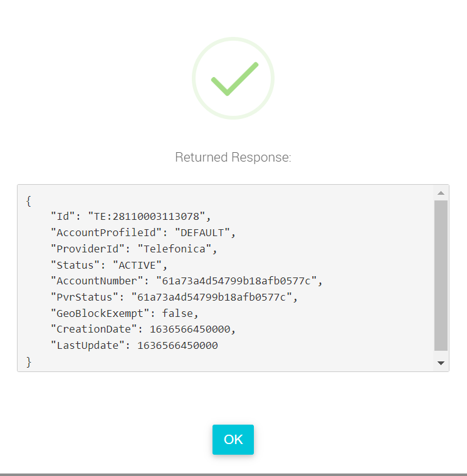Click the green success checkmark icon
Screen dimensions: 467x476
tap(233, 78)
